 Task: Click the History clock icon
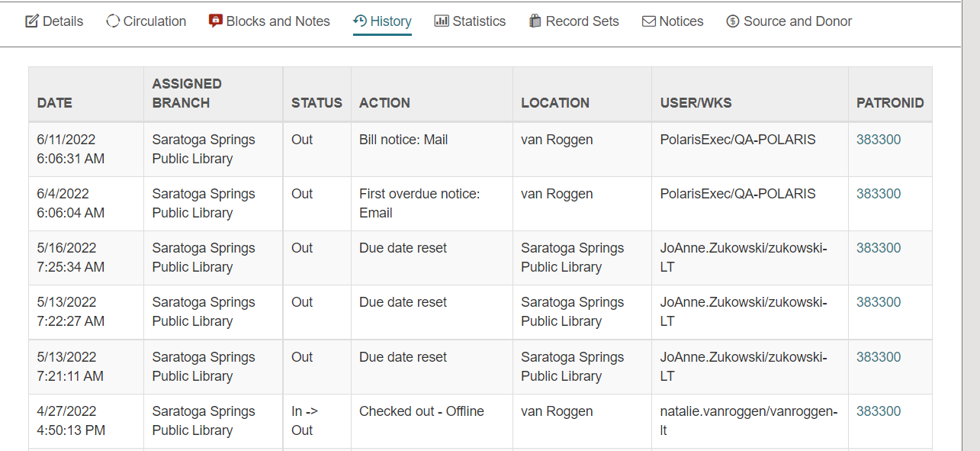pyautogui.click(x=360, y=21)
